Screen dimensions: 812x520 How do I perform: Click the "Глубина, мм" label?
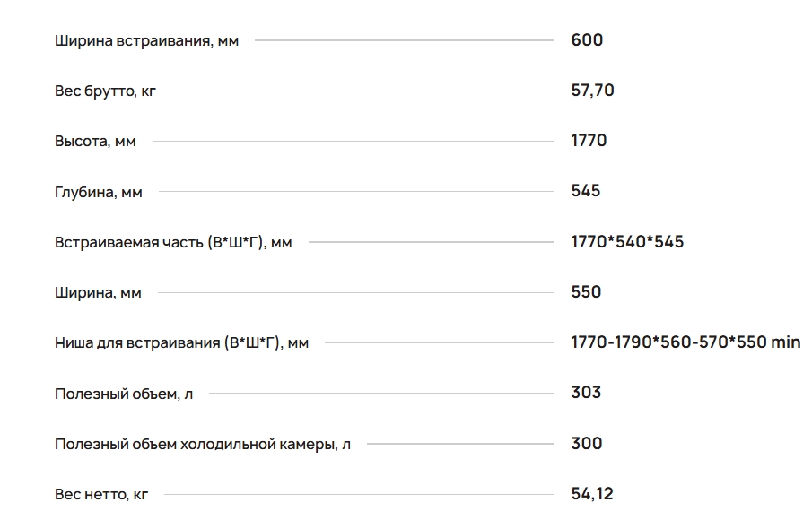tap(99, 192)
